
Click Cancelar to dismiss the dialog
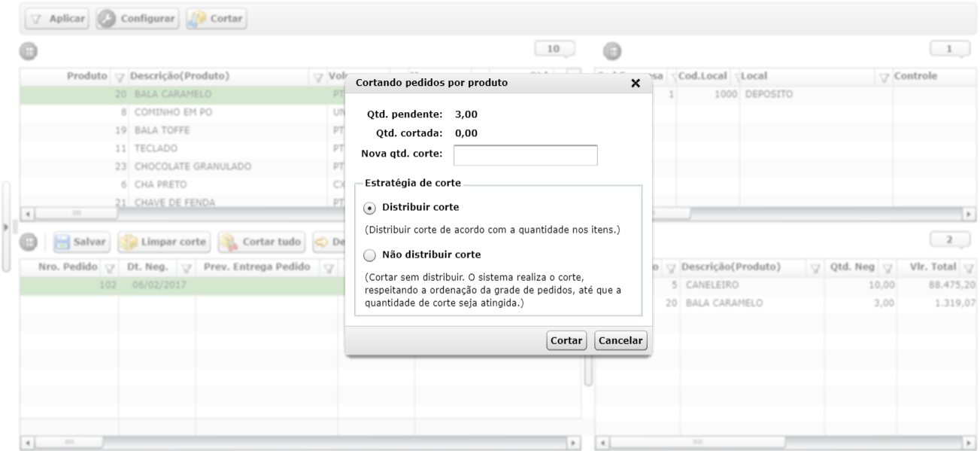click(x=620, y=341)
